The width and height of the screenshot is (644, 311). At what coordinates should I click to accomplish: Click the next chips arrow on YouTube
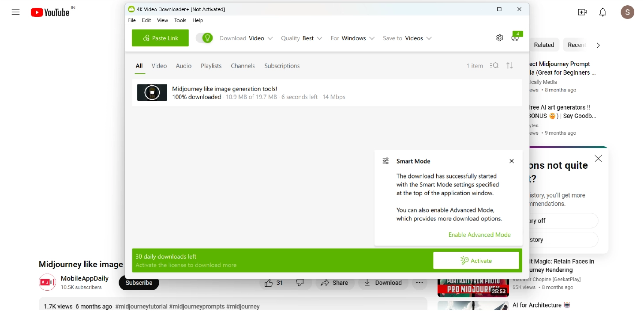pos(598,45)
